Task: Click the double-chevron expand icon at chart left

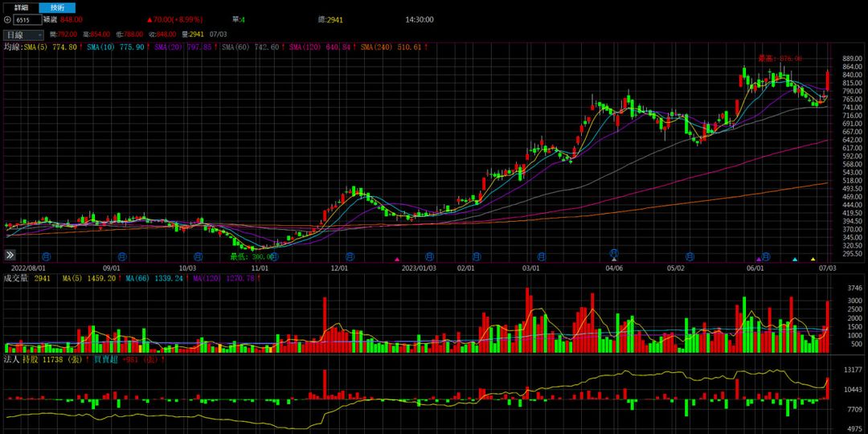Action: tap(10, 254)
